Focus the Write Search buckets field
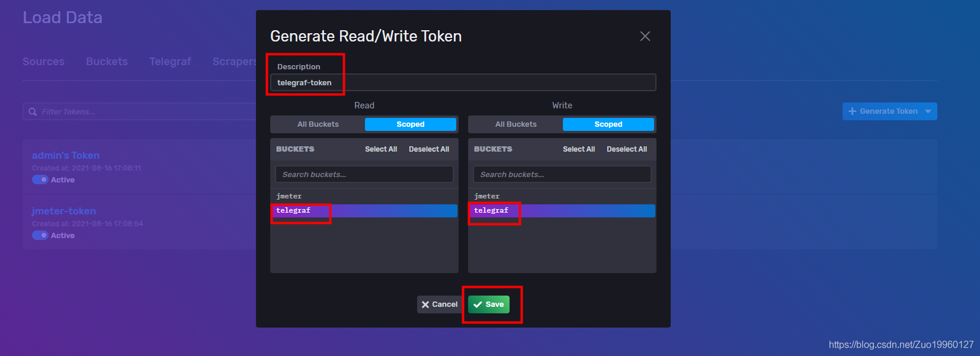 pyautogui.click(x=562, y=174)
